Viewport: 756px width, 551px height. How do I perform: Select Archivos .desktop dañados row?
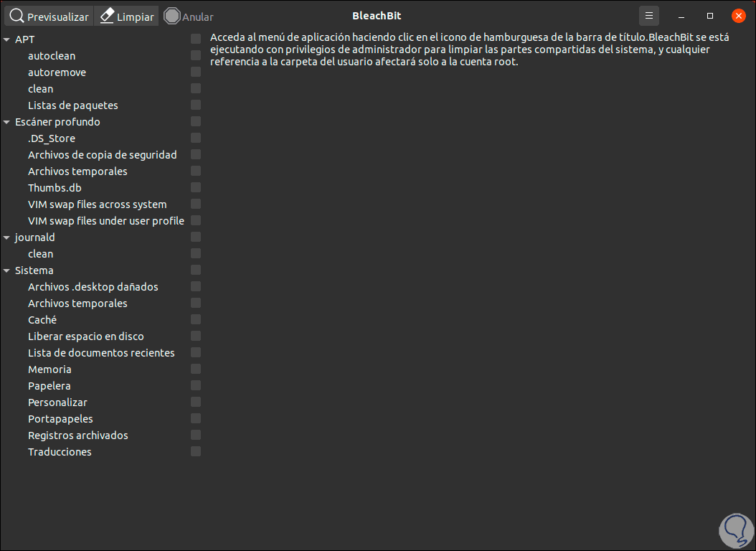tap(93, 287)
